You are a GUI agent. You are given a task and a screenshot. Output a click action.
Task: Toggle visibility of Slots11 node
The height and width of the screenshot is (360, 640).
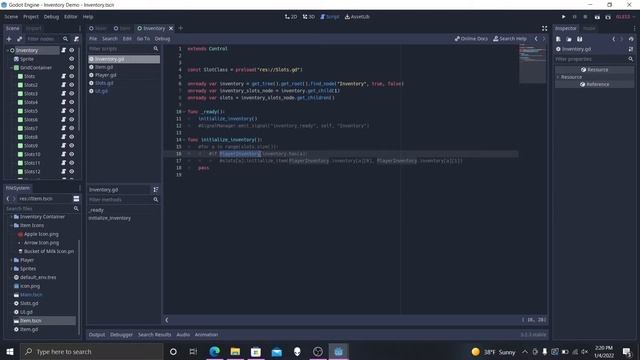71,163
